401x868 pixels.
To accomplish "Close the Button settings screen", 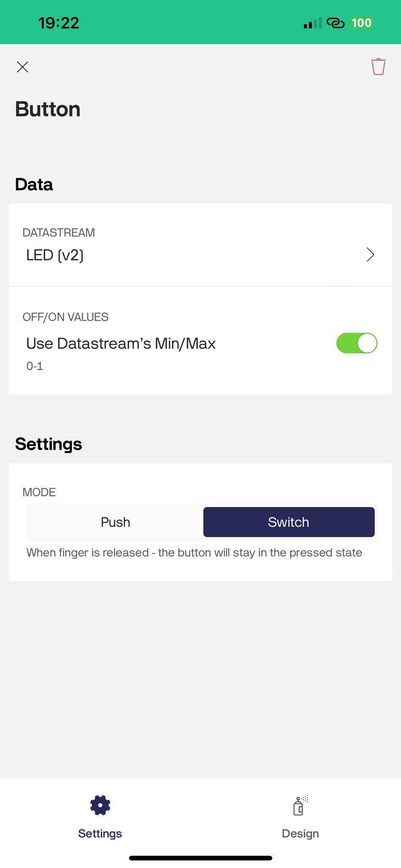I will click(22, 67).
